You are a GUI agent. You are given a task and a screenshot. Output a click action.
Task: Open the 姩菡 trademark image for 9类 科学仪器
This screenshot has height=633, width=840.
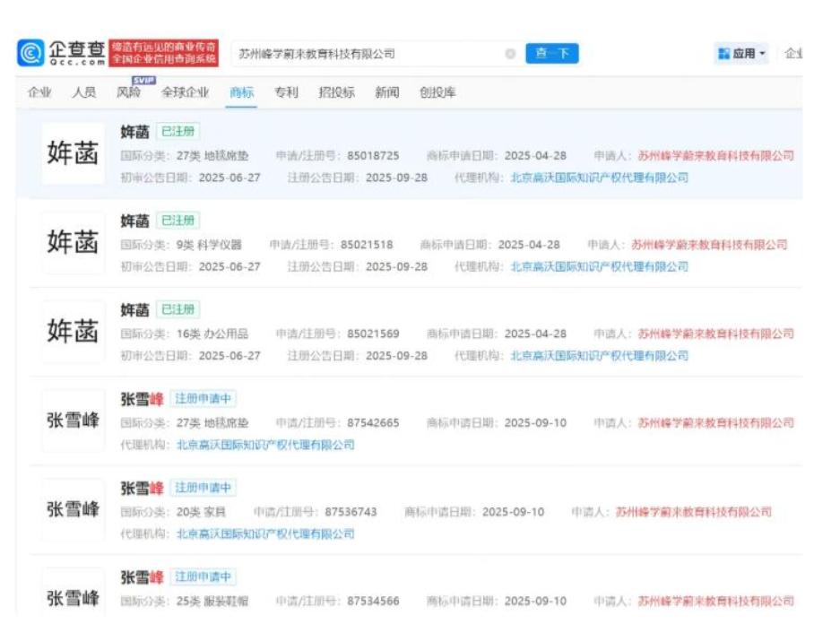[x=73, y=243]
